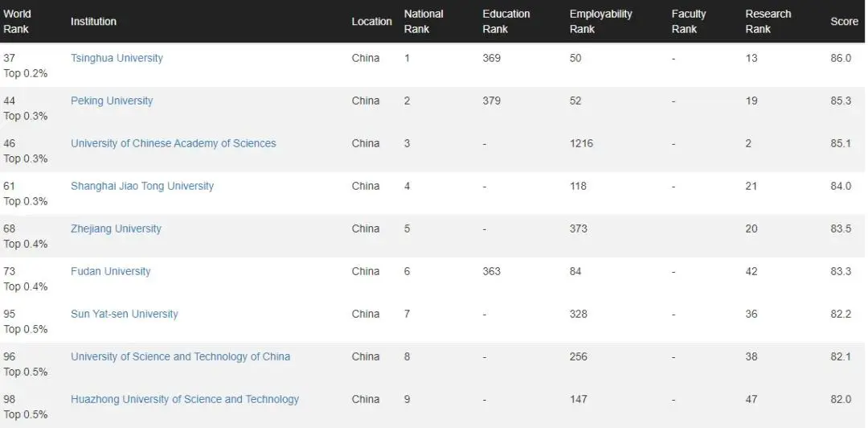This screenshot has height=428, width=868.
Task: Open Huazhong University of Science and Technology link
Action: point(185,400)
